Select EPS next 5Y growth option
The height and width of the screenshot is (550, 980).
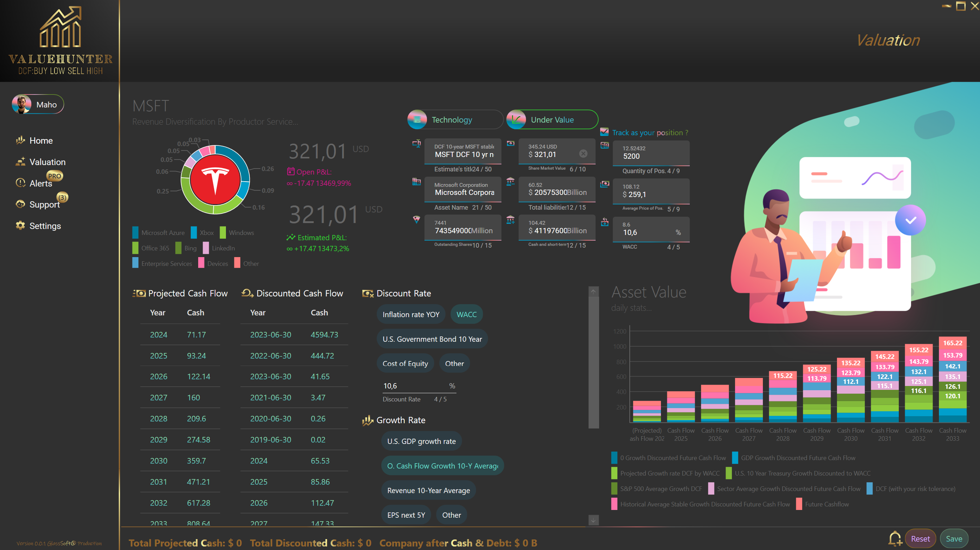point(406,515)
